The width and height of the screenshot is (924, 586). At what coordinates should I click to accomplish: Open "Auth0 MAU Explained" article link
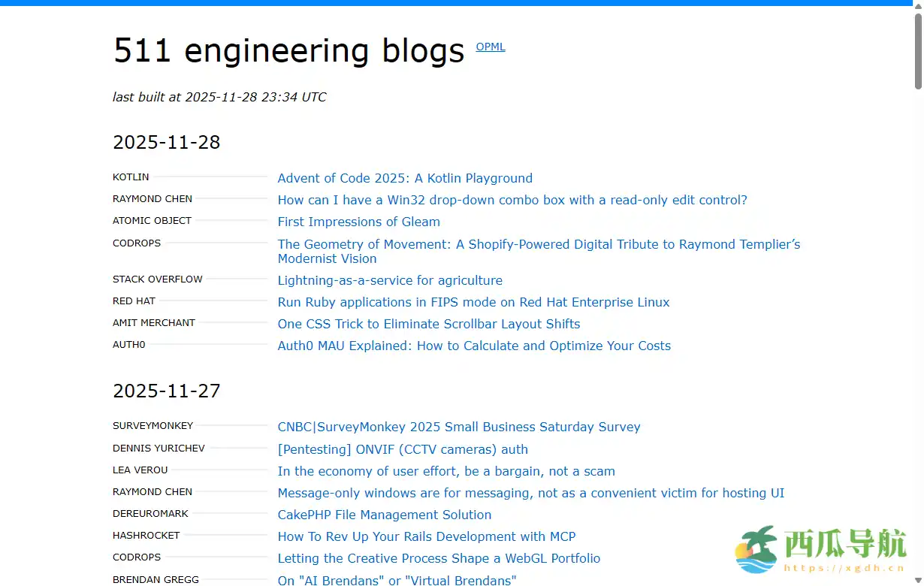(x=474, y=346)
